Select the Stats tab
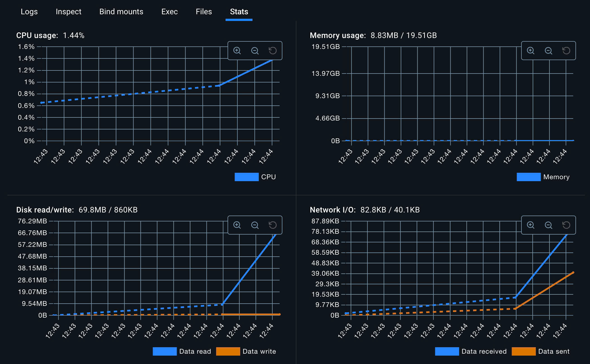Viewport: 590px width, 364px height. click(239, 12)
